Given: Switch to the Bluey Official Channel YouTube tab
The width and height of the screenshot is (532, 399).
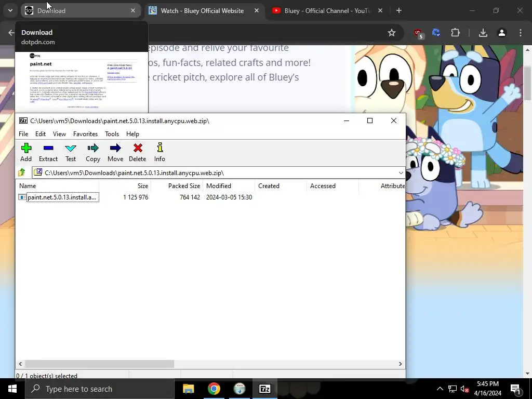Looking at the screenshot, I should [x=327, y=11].
